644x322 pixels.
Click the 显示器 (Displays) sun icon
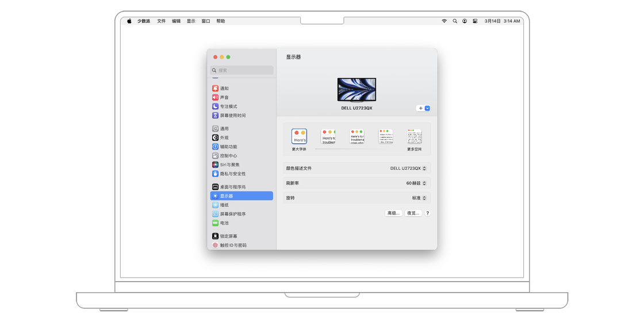coord(215,196)
